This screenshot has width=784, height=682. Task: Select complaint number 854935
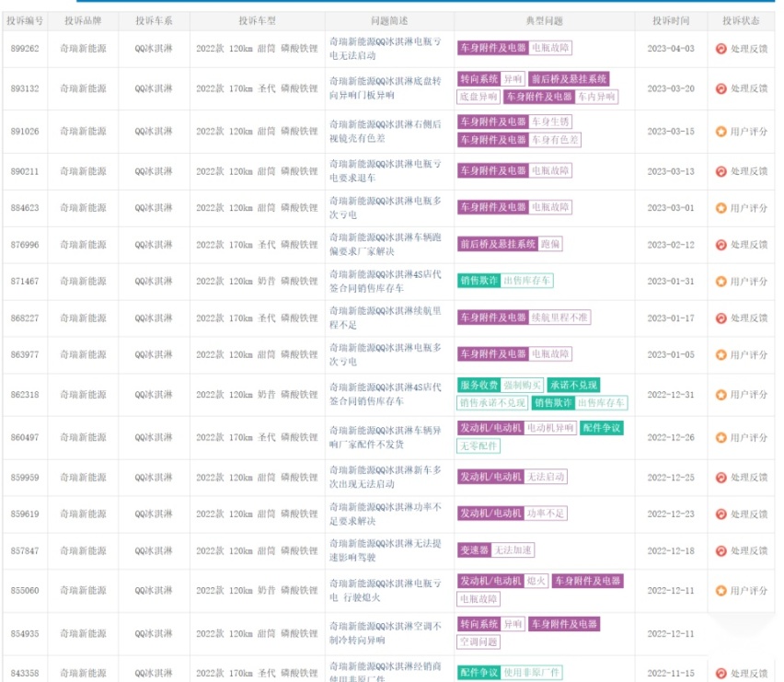25,633
